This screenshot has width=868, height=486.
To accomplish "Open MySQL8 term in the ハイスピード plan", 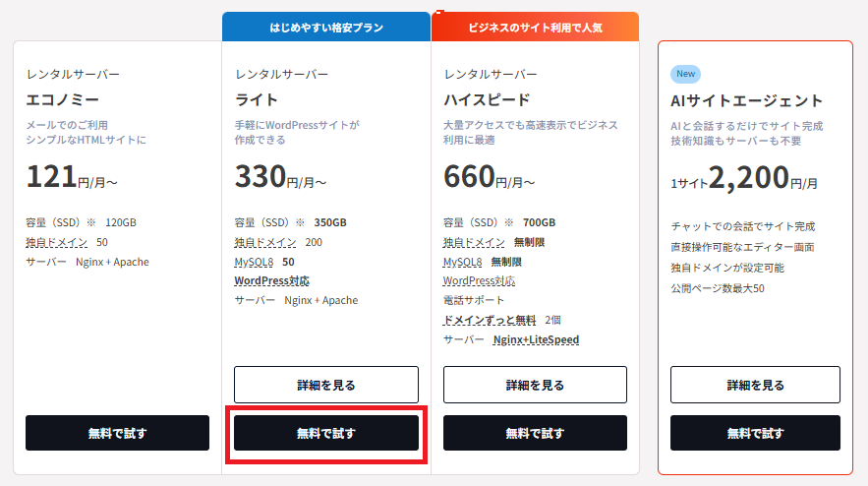I will coord(462,262).
